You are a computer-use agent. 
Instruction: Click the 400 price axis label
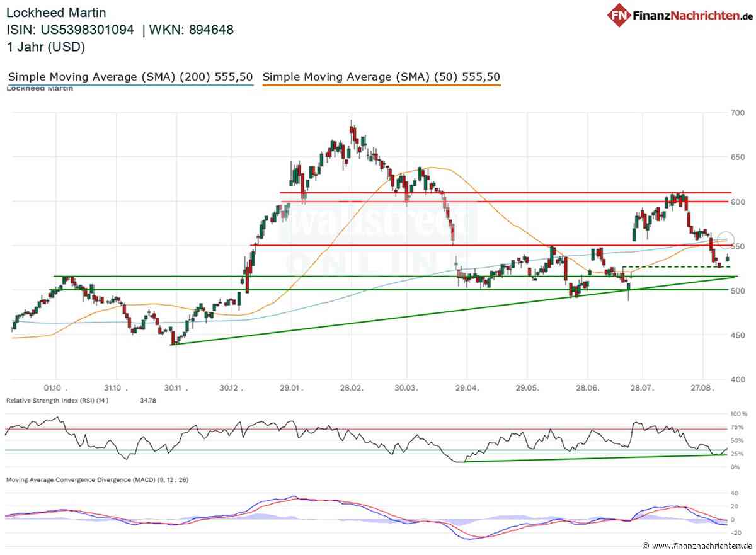click(x=736, y=379)
